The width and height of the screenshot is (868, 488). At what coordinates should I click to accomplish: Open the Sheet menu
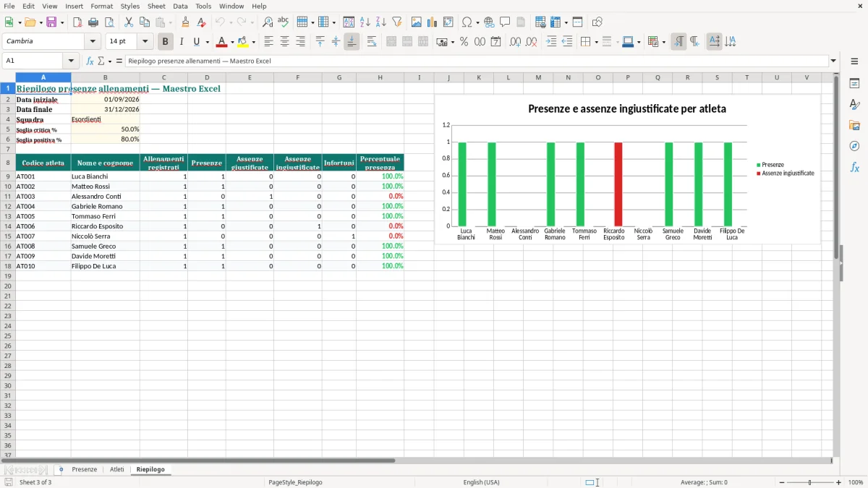156,6
